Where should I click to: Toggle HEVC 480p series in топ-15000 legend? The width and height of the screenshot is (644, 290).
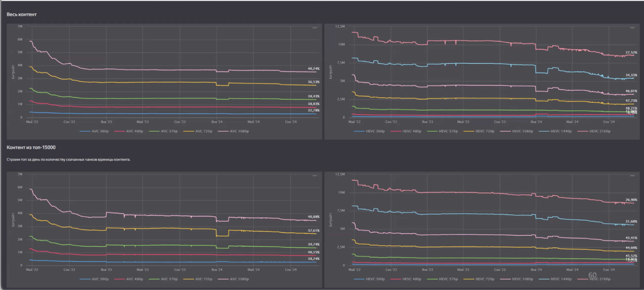pyautogui.click(x=406, y=279)
